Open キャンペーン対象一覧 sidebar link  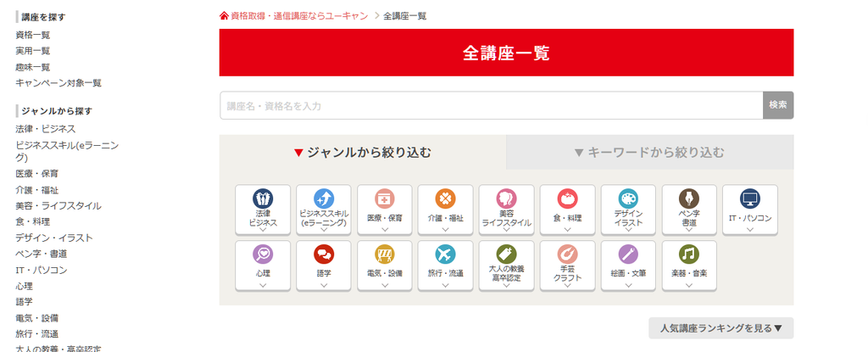coord(58,83)
